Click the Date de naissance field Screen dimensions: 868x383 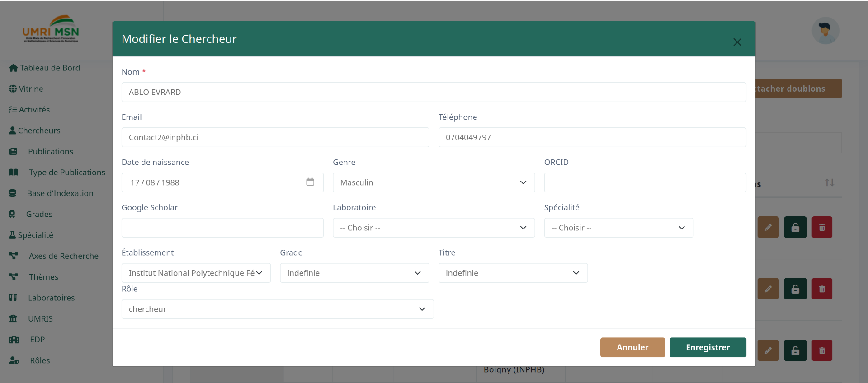[x=222, y=182]
